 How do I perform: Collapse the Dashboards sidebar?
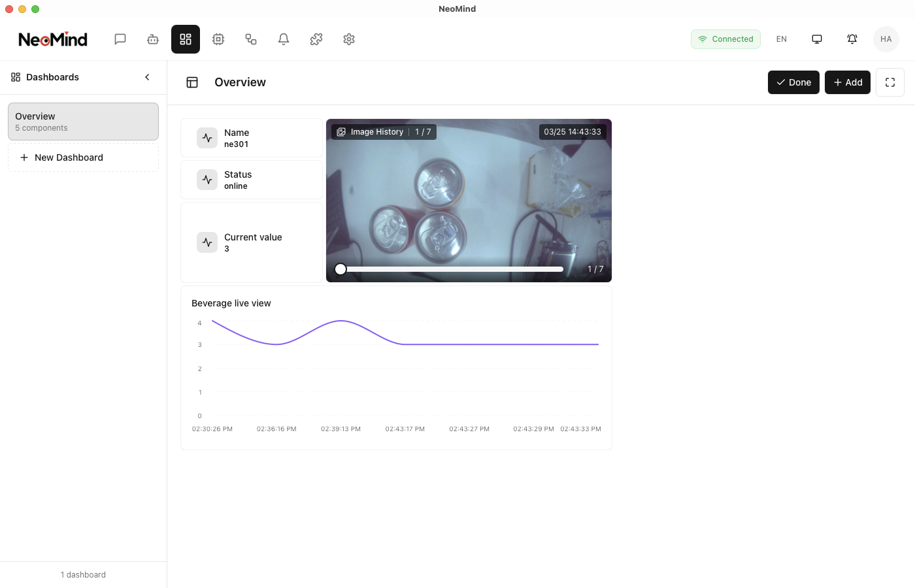click(147, 76)
